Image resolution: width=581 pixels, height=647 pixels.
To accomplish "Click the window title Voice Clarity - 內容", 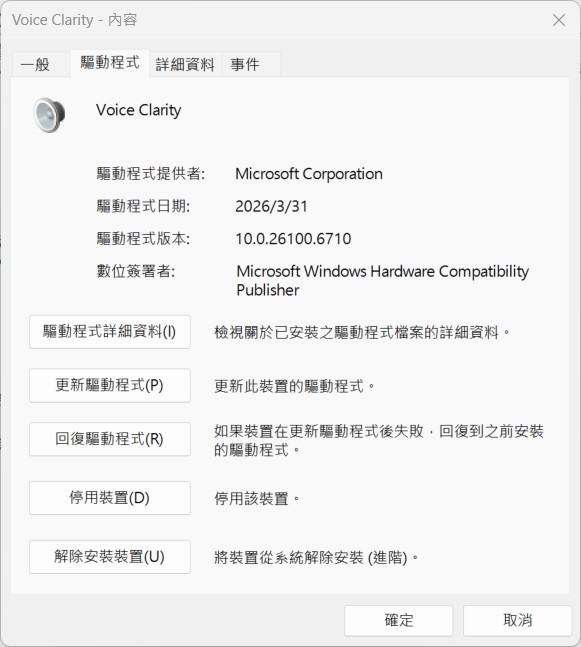I will click(74, 20).
